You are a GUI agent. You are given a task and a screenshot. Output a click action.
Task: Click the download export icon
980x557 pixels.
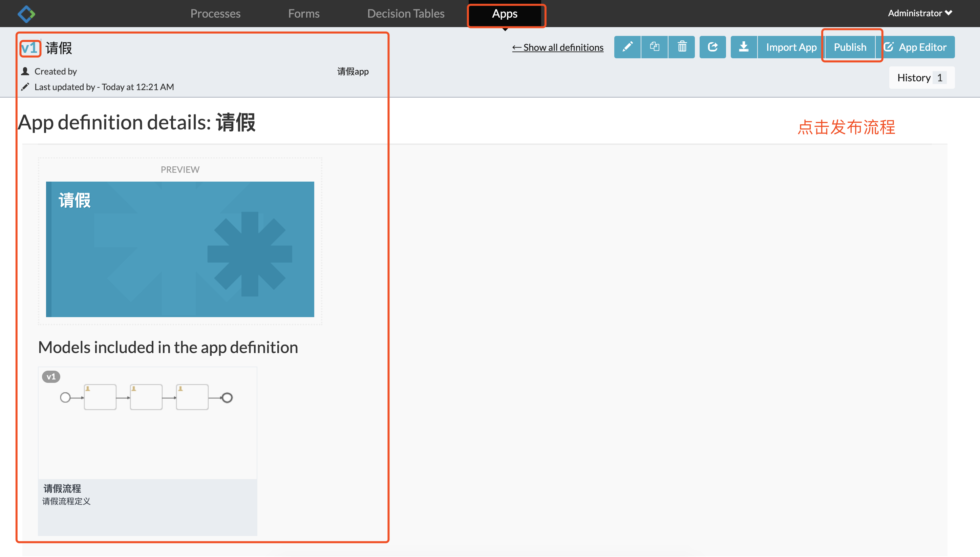click(744, 47)
